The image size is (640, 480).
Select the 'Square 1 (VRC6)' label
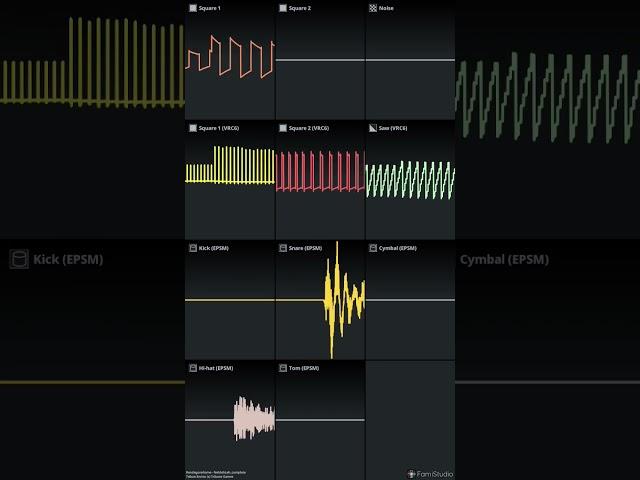pos(219,128)
